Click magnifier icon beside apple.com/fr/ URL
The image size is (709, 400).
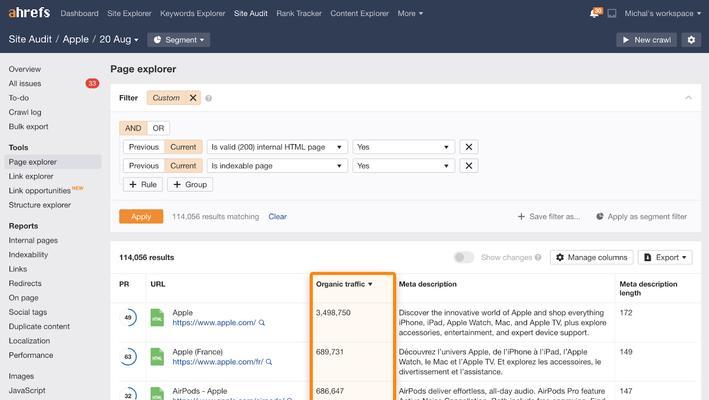pos(269,362)
